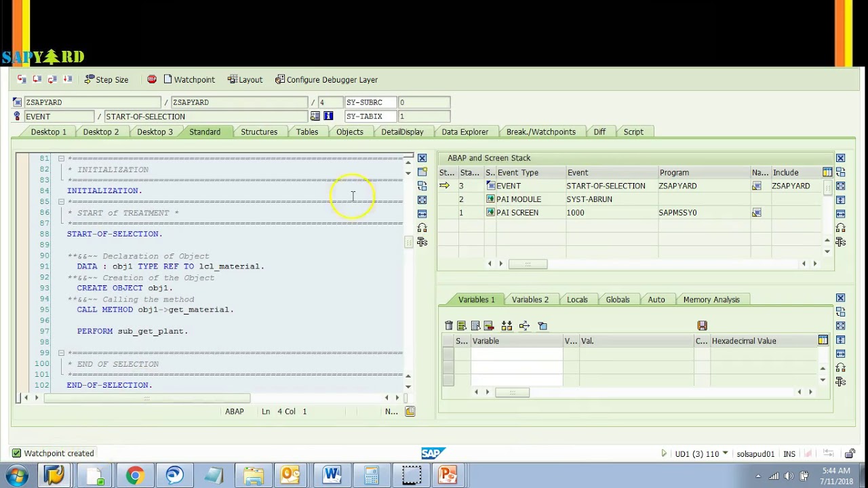Open PowerPoint from the taskbar
The height and width of the screenshot is (488, 868).
point(448,475)
